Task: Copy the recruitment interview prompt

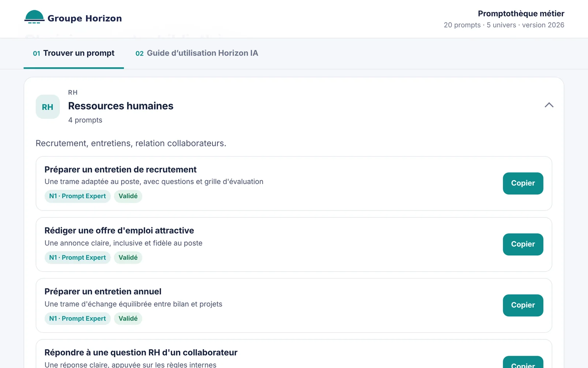Action: (x=523, y=183)
